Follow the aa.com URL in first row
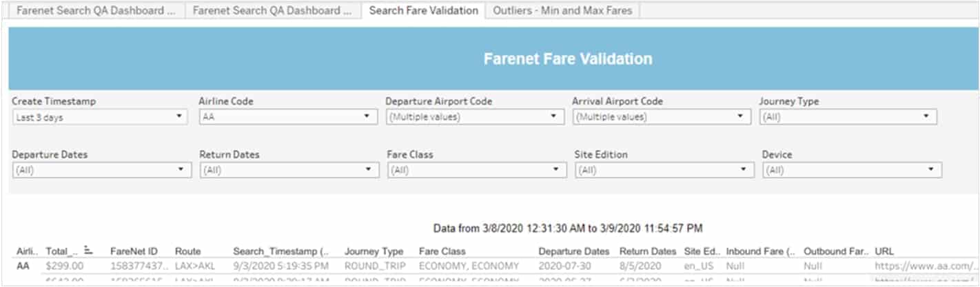Viewport: 980px width, 287px height. point(926,266)
